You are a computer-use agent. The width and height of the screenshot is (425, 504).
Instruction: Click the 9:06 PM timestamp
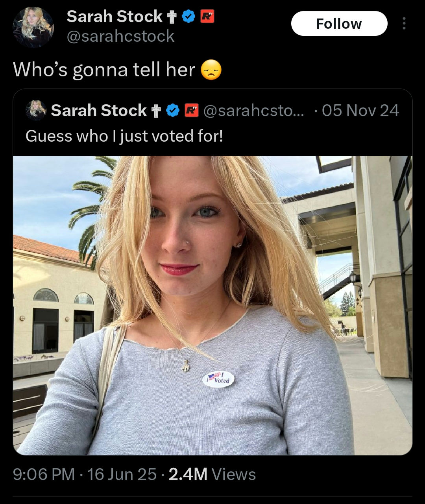[44, 474]
